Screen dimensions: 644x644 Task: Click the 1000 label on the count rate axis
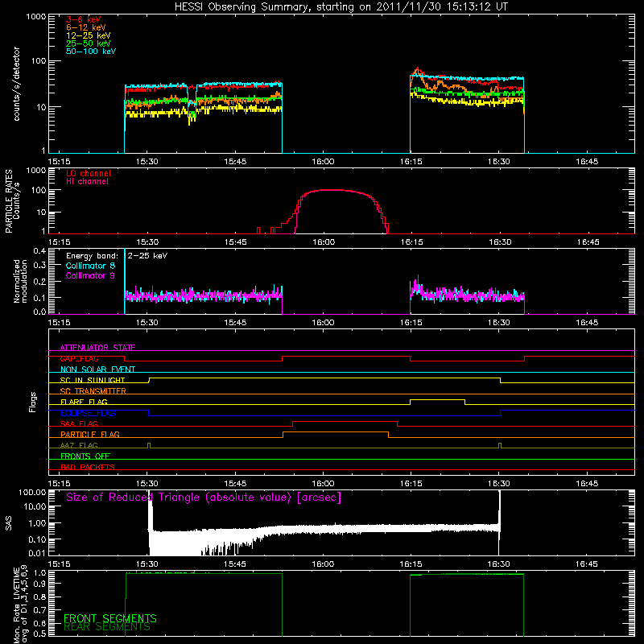pos(35,17)
